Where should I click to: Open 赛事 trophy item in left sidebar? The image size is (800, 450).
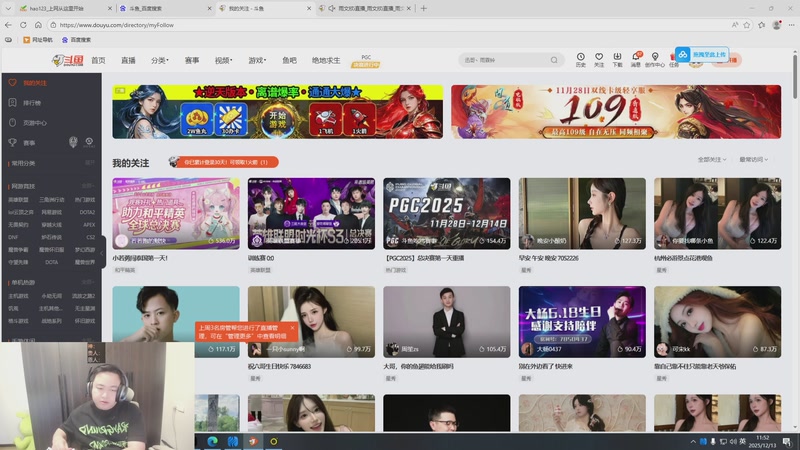click(23, 143)
